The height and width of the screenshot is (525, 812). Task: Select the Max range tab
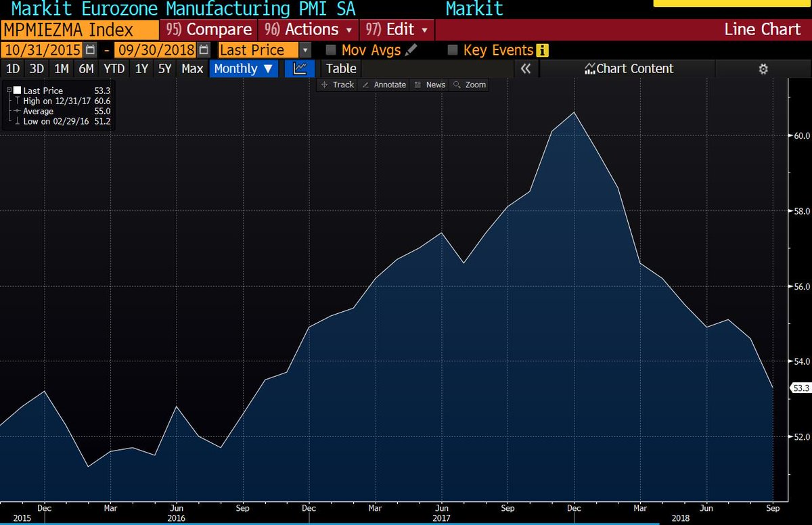pyautogui.click(x=193, y=68)
